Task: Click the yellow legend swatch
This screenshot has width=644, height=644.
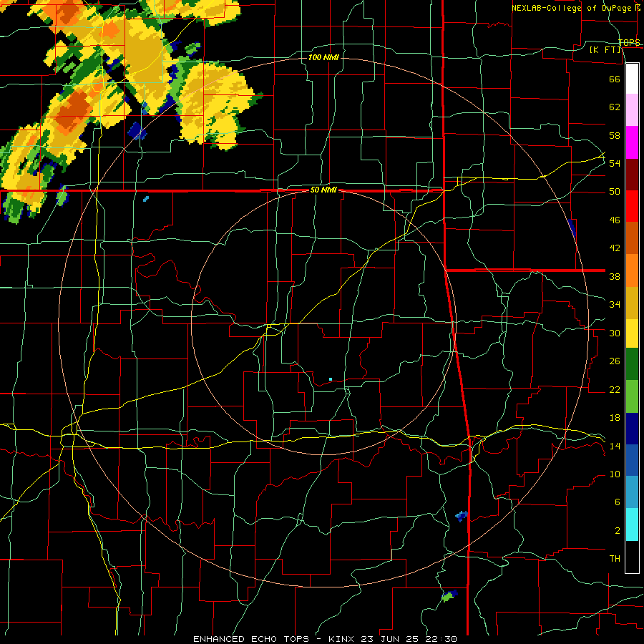Action: [632, 333]
